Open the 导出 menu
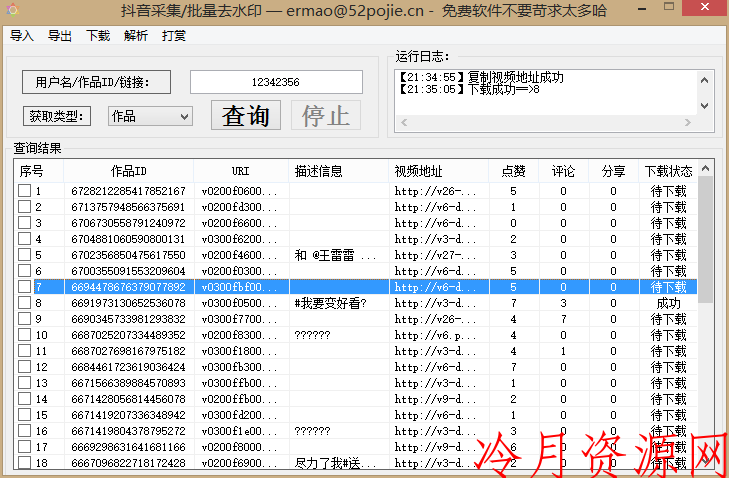Viewport: 729px width, 478px height. click(60, 36)
